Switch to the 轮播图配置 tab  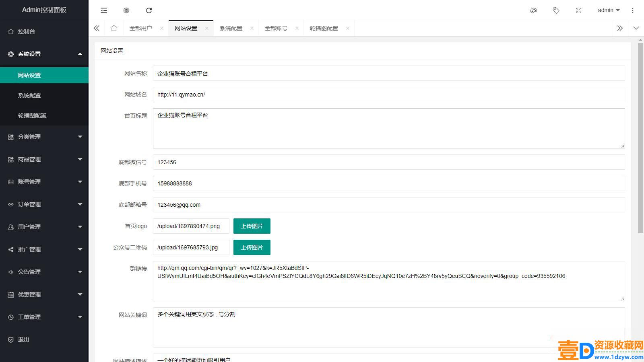324,28
